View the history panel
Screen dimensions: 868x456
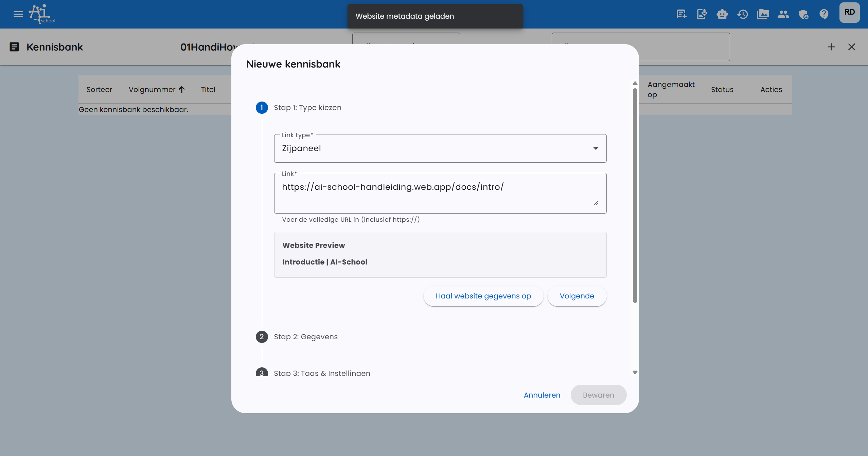[x=743, y=14]
